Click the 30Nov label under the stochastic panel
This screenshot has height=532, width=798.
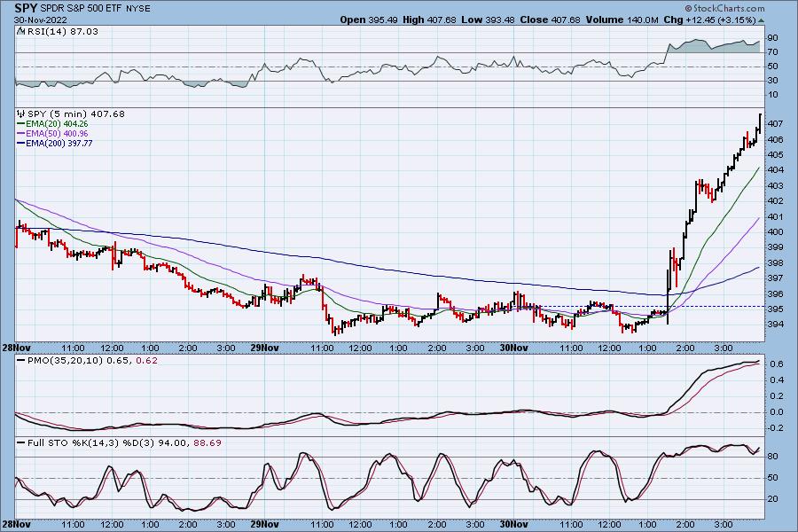pos(513,524)
